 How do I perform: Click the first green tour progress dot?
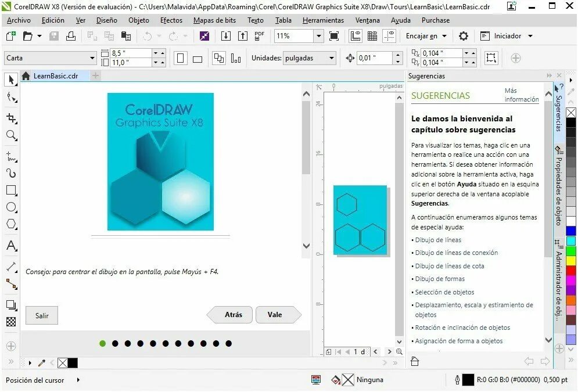point(102,343)
